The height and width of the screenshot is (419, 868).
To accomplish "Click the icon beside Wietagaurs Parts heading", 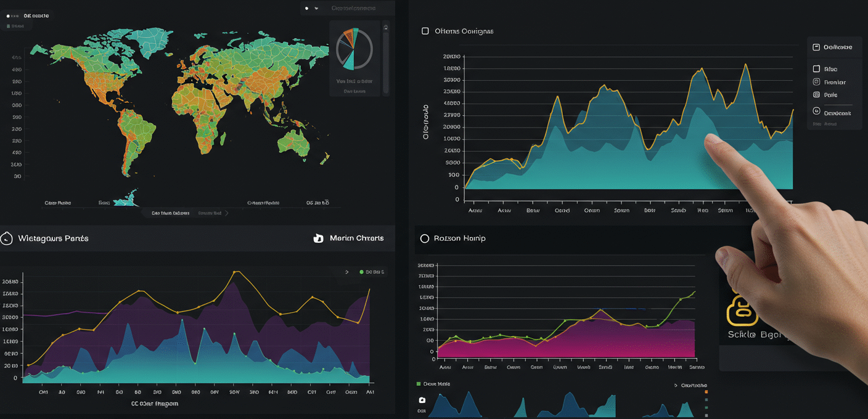I will pos(6,238).
